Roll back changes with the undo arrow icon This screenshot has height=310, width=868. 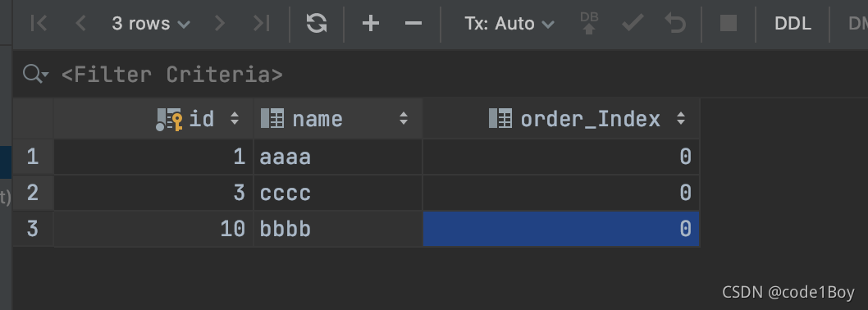pyautogui.click(x=675, y=23)
